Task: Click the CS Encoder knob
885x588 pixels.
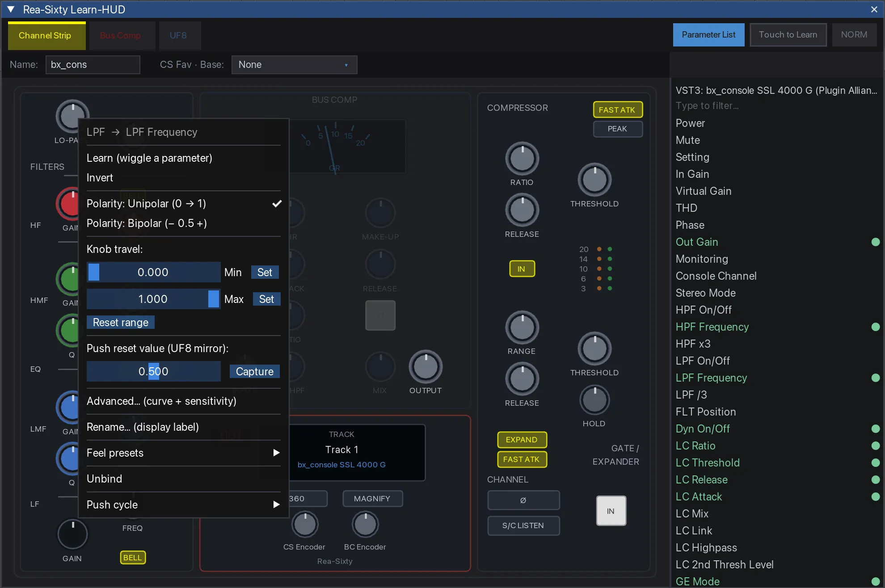Action: tap(305, 525)
